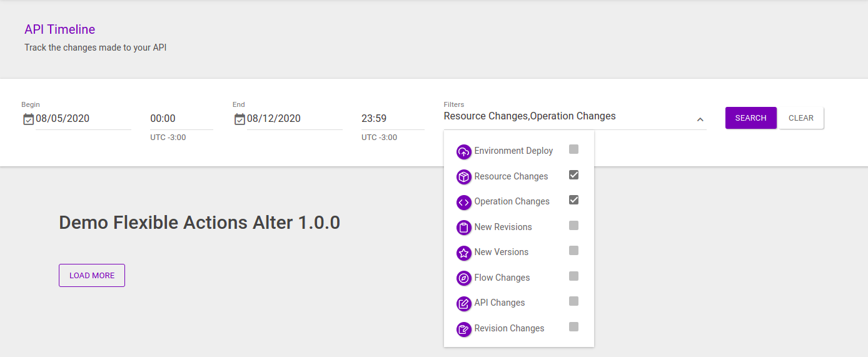Click the API Changes edit icon
The image size is (868, 357).
463,304
